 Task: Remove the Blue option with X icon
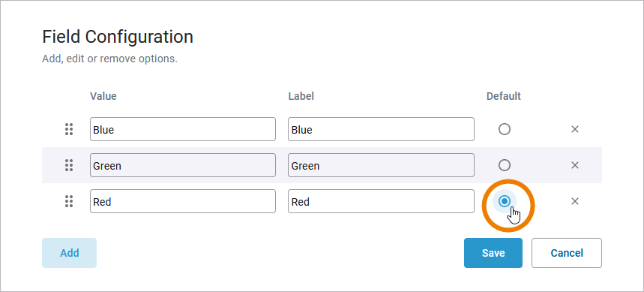coord(575,129)
